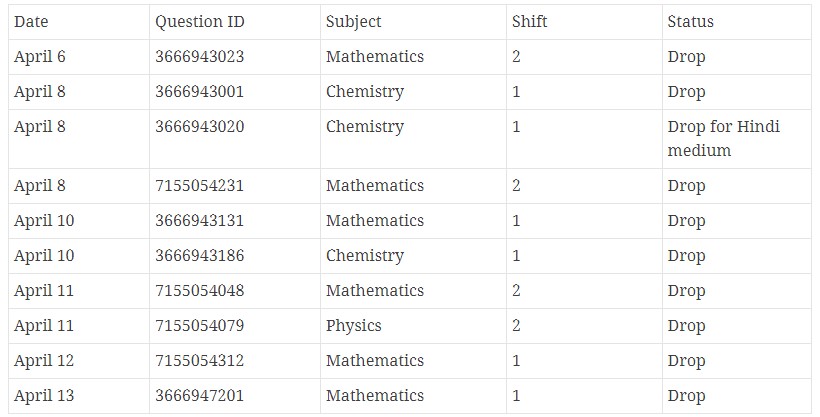The height and width of the screenshot is (417, 820).
Task: Click the April 13 date cell
Action: tap(44, 396)
